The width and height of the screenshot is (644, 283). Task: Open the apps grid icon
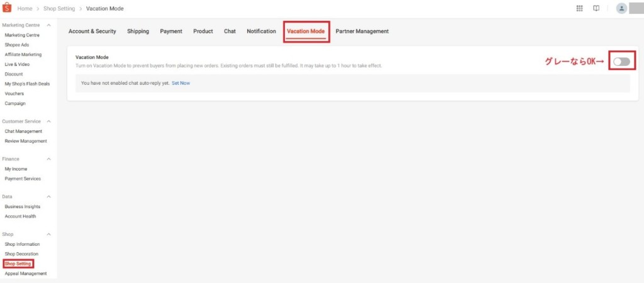(579, 9)
